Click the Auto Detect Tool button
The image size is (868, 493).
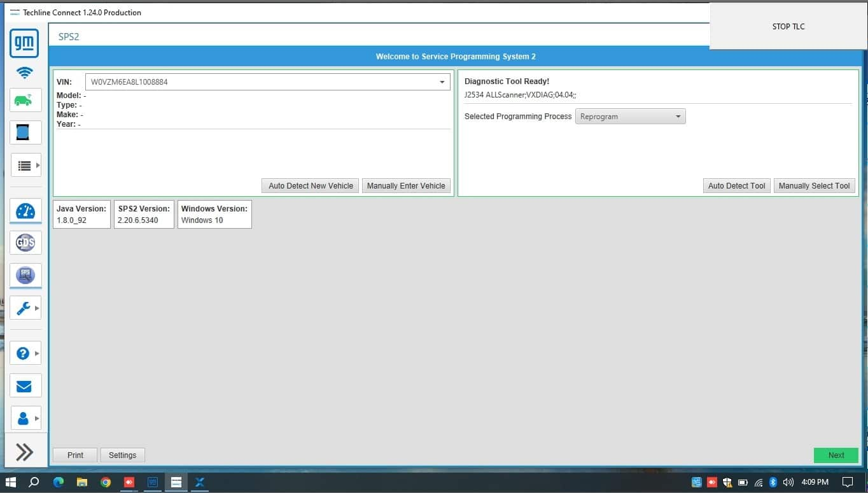(736, 186)
